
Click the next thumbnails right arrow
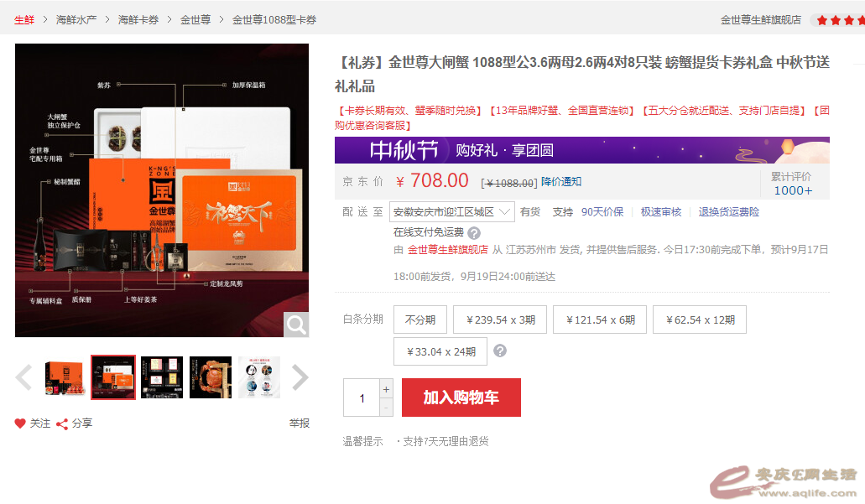coord(300,377)
